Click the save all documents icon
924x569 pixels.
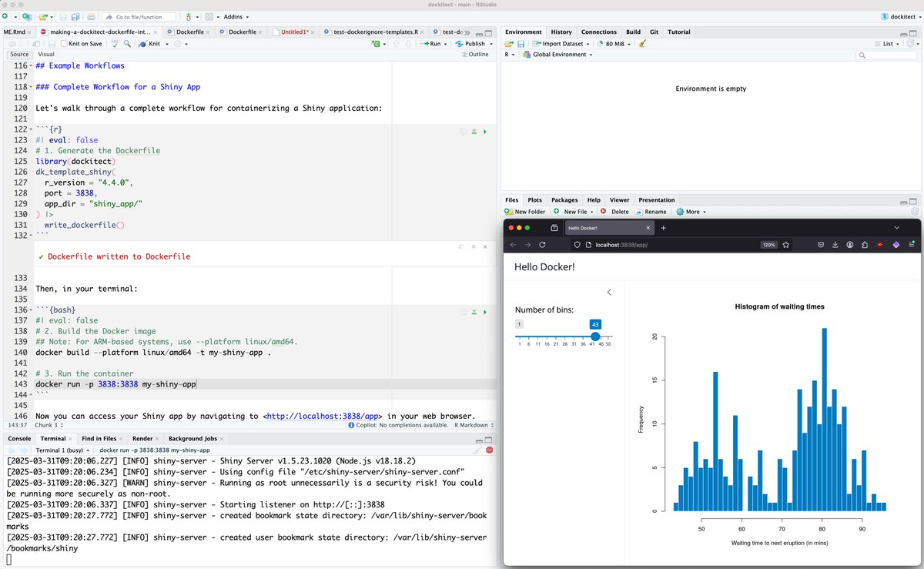[74, 16]
